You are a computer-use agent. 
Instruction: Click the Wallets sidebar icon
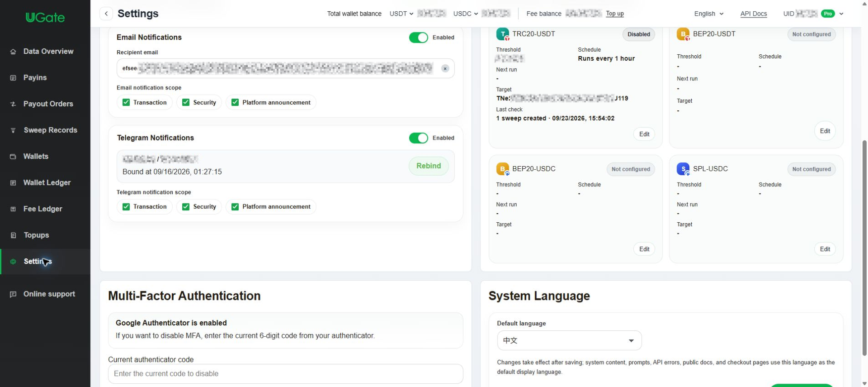(13, 157)
